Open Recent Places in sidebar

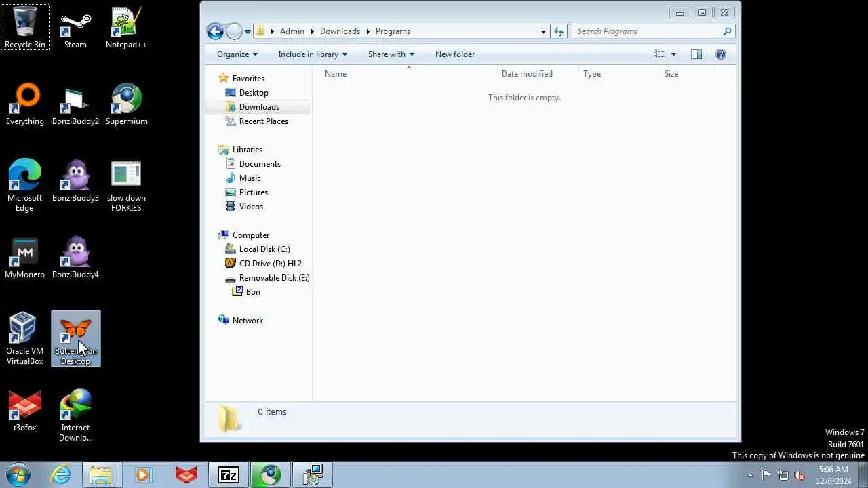coord(263,121)
